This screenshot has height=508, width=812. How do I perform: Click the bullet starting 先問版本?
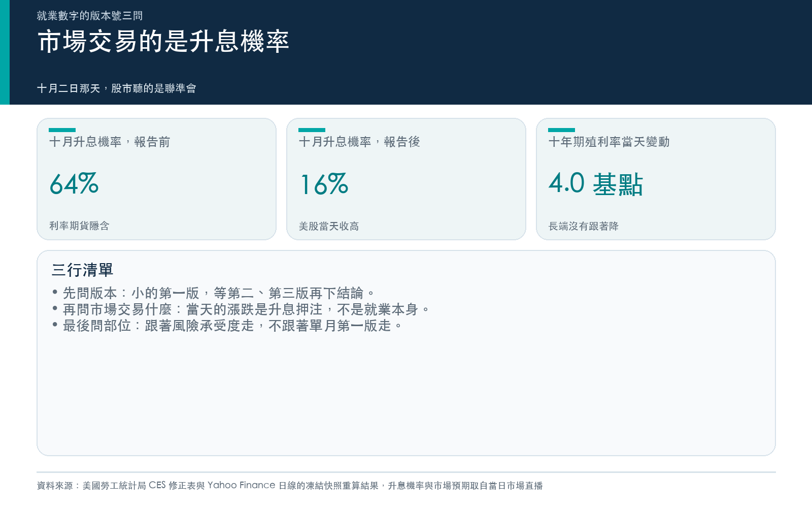click(213, 293)
